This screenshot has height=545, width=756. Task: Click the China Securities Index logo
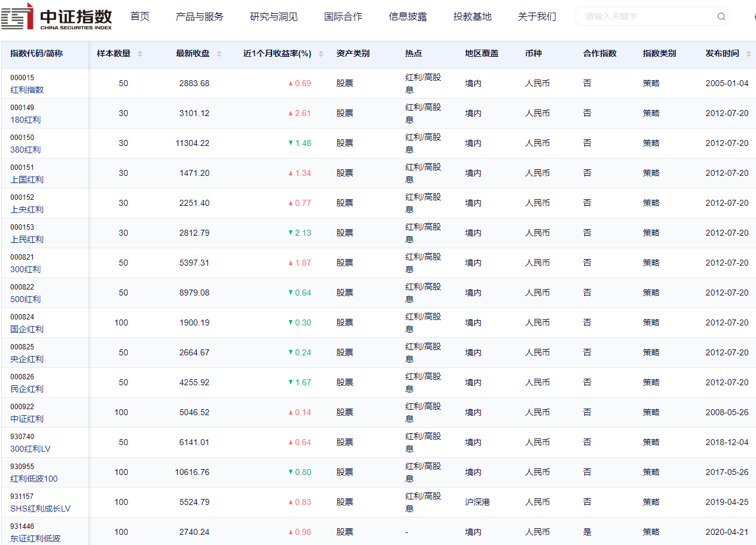click(57, 16)
